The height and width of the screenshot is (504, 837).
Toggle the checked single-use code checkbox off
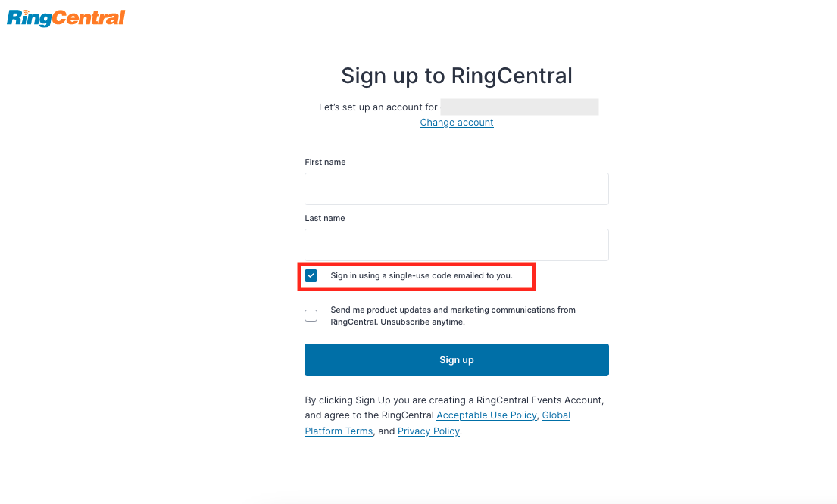pyautogui.click(x=311, y=275)
